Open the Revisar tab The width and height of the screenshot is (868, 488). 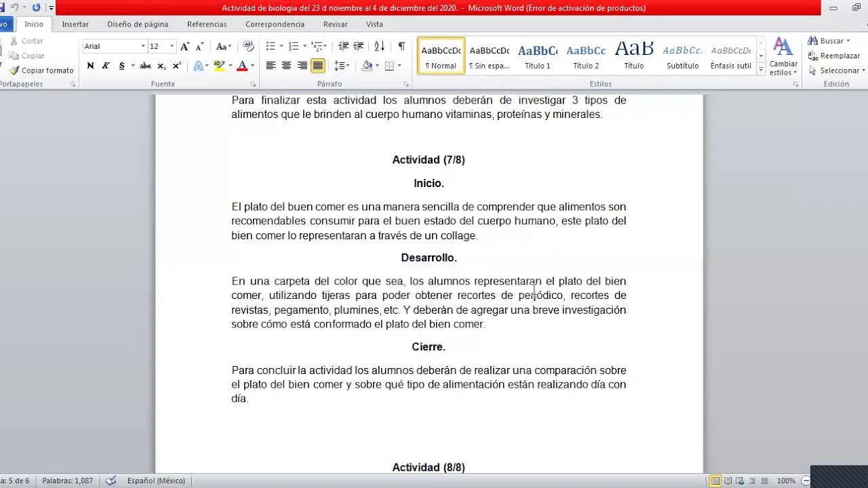335,24
